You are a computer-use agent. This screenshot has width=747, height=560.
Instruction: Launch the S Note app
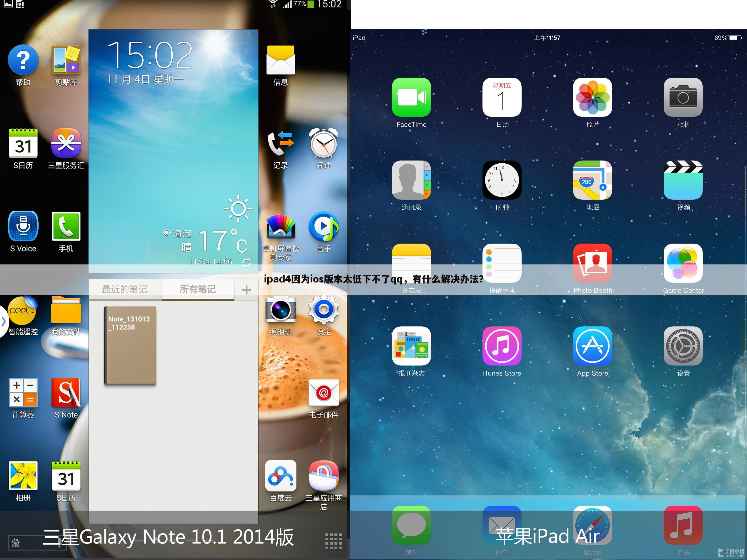[x=66, y=393]
